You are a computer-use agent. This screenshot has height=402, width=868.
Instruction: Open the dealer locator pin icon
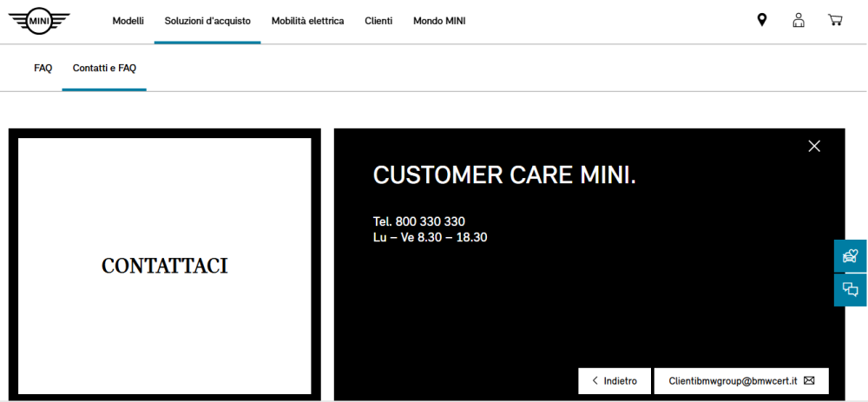[x=762, y=21]
